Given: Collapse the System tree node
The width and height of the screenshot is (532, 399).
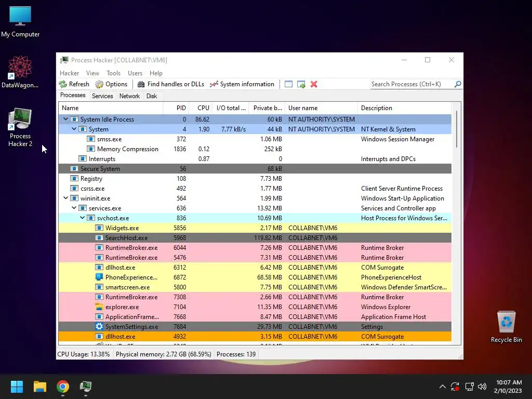Looking at the screenshot, I should click(x=74, y=129).
